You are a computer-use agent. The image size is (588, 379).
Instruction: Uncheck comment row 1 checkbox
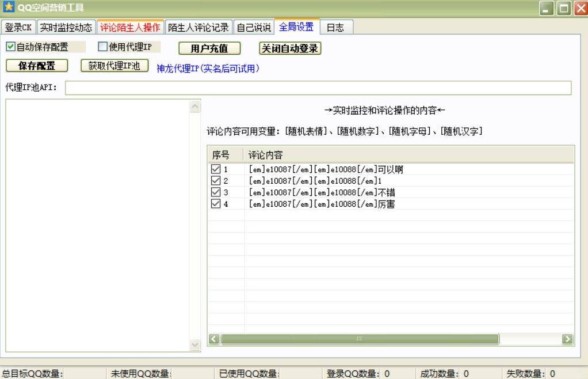[216, 169]
